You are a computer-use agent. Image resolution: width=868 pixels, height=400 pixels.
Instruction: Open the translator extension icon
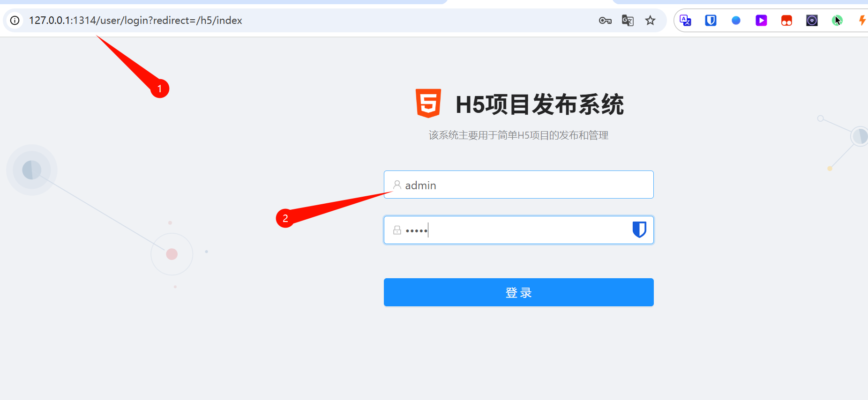pyautogui.click(x=686, y=21)
